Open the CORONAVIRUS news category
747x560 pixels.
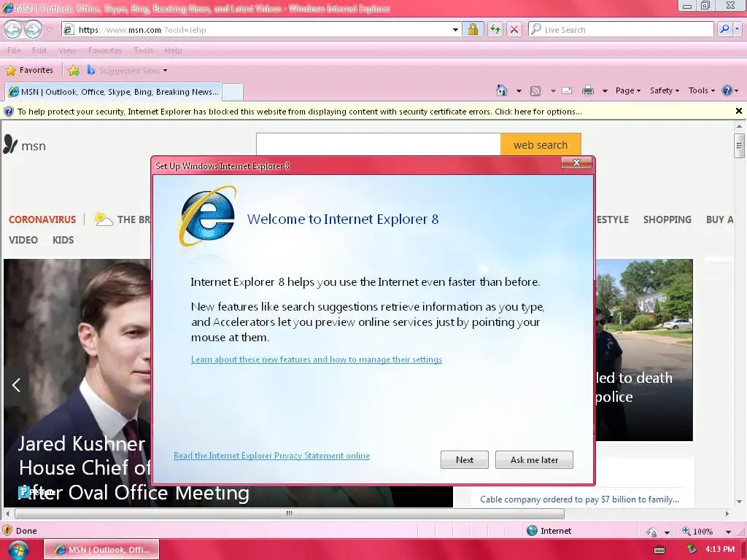click(42, 219)
